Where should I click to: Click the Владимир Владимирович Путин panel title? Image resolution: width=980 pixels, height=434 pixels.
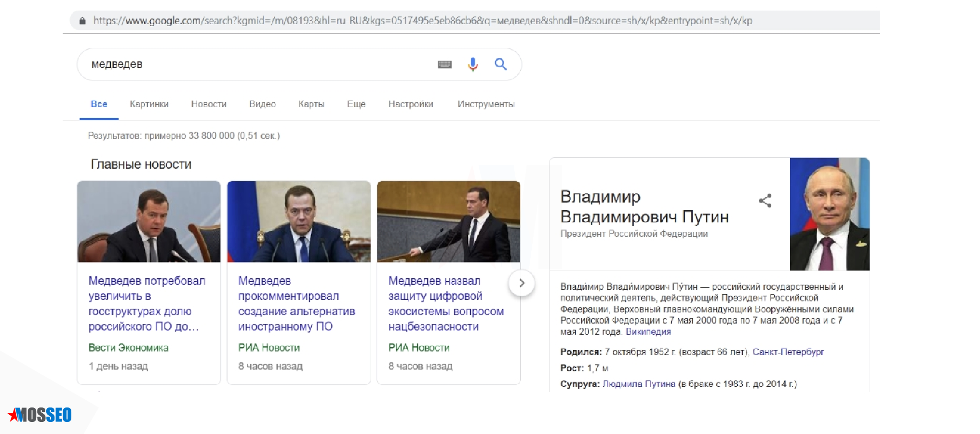(x=644, y=207)
